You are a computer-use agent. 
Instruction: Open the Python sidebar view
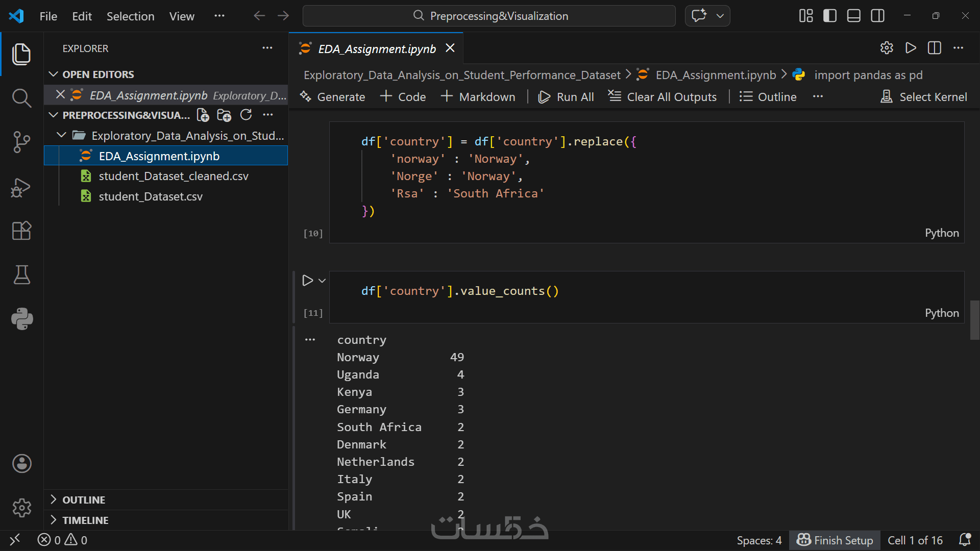coord(21,319)
